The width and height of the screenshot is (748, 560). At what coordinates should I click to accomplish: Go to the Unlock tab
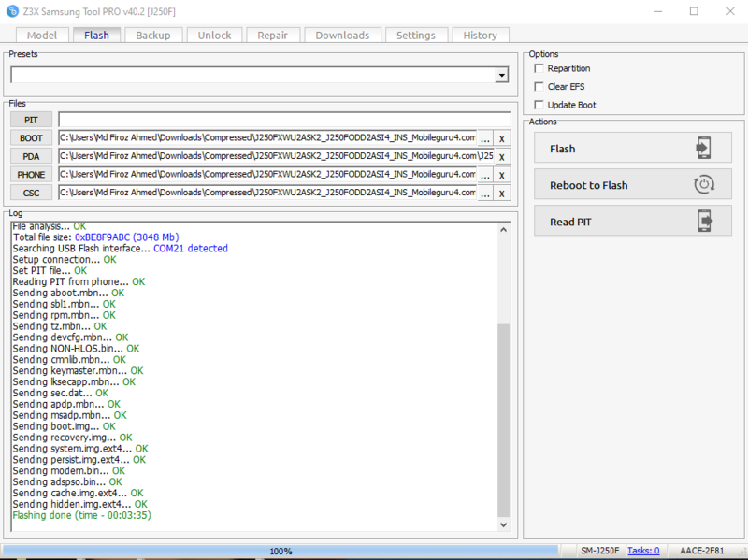click(214, 36)
